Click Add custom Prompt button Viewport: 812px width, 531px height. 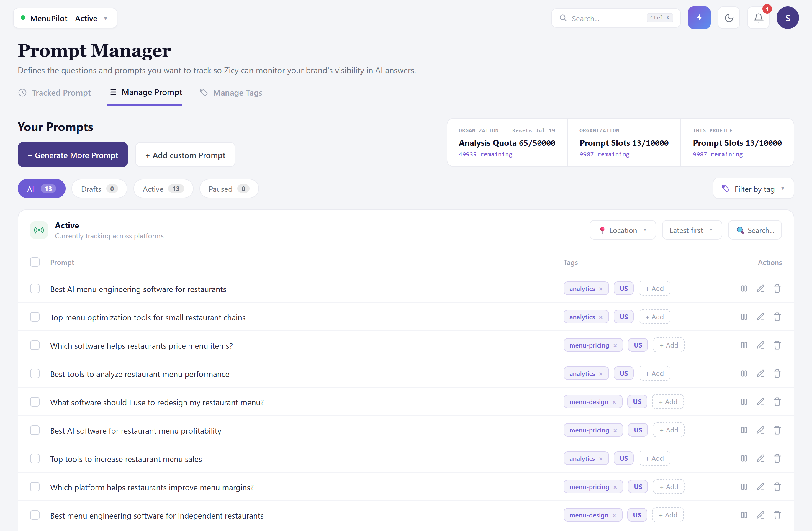(185, 155)
